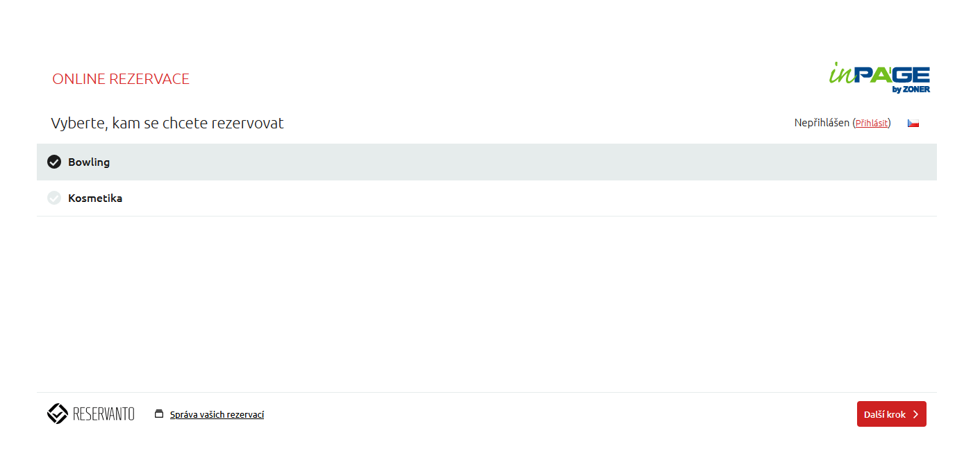Click empty area of highlighted Bowling row
This screenshot has width=980, height=458.
486,162
